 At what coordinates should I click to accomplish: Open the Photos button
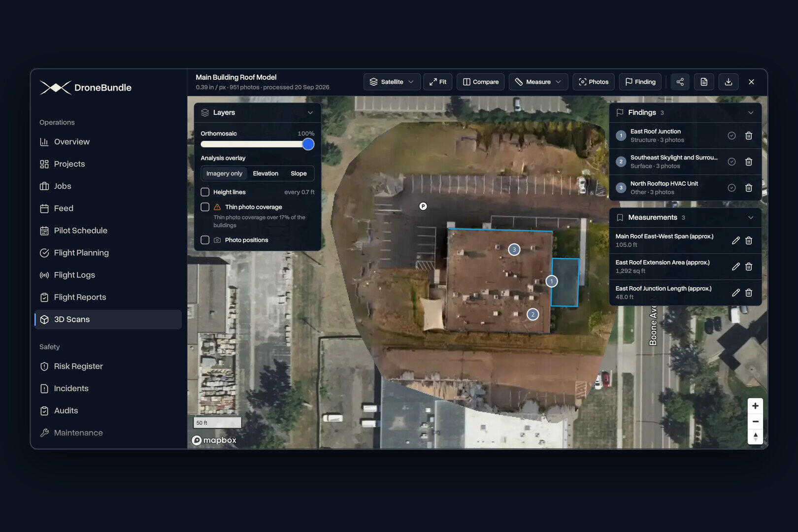coord(594,82)
